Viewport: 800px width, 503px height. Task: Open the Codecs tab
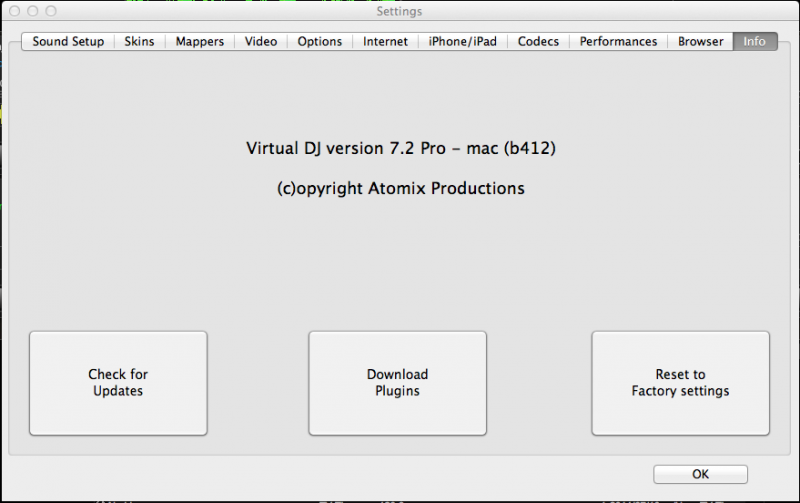point(538,41)
